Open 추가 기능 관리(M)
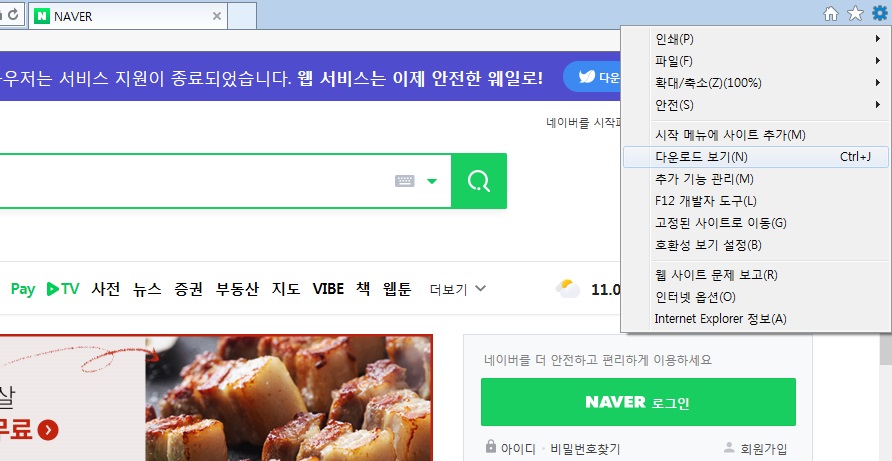This screenshot has width=892, height=461. click(757, 179)
